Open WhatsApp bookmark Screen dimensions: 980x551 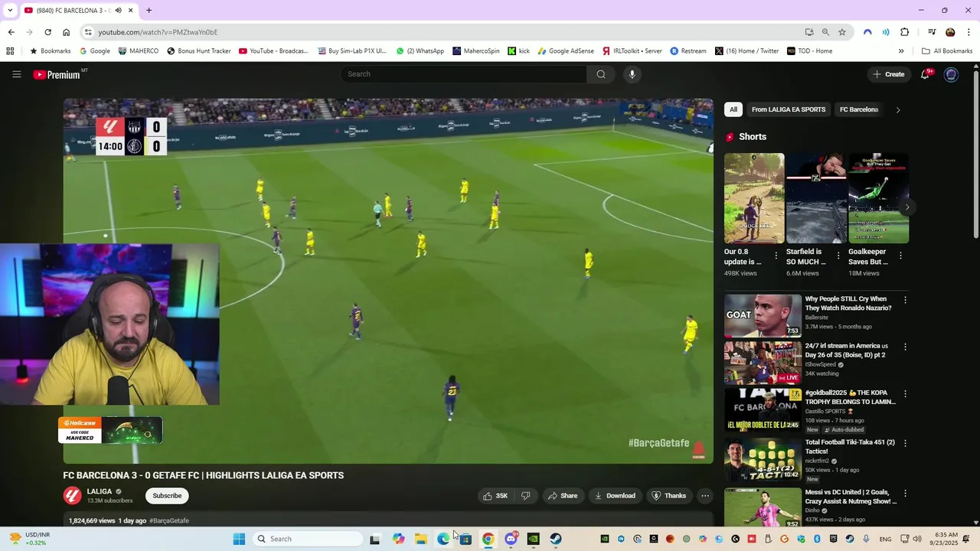pos(420,51)
